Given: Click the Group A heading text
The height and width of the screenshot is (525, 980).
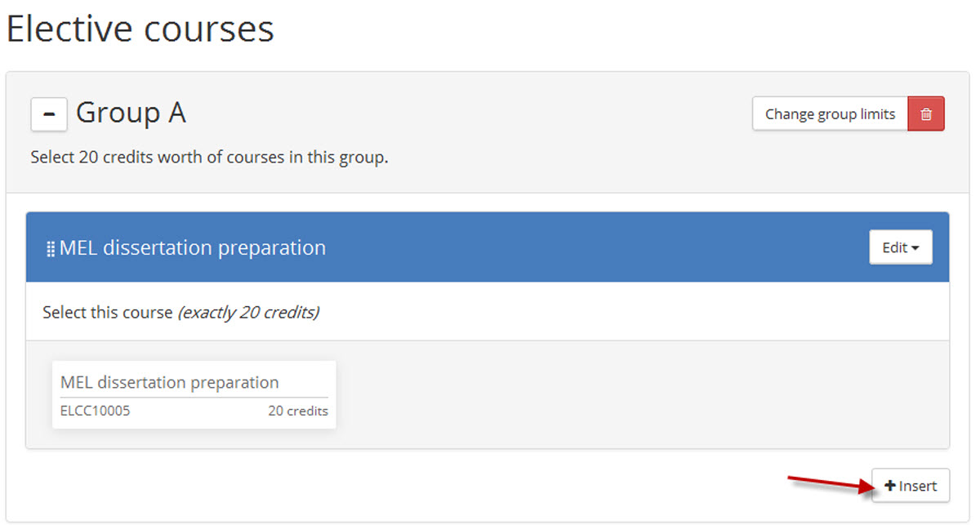Looking at the screenshot, I should tap(131, 113).
